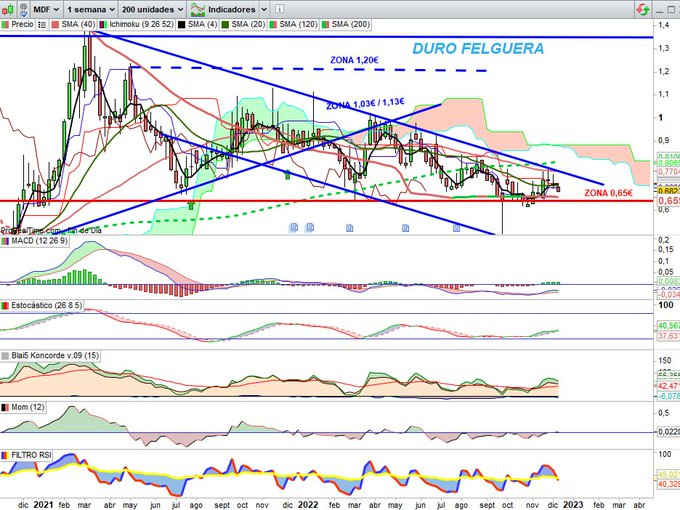Viewport: 680px width, 510px height.
Task: Click the event marker above March 2022
Action: click(x=350, y=228)
